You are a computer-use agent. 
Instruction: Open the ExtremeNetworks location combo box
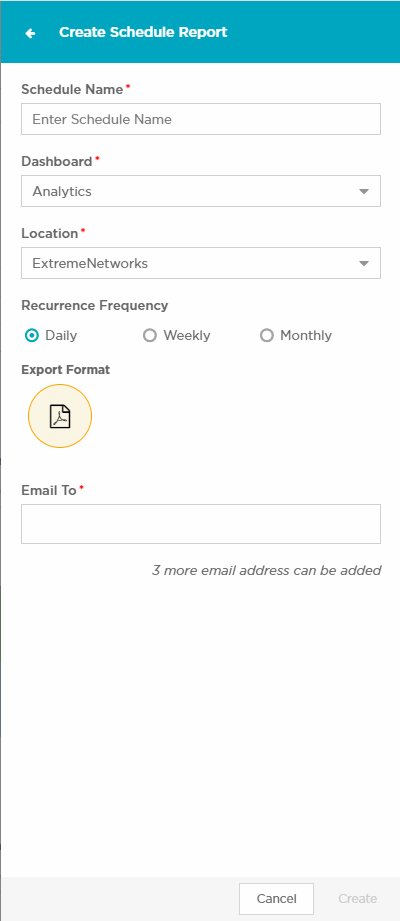click(x=201, y=263)
